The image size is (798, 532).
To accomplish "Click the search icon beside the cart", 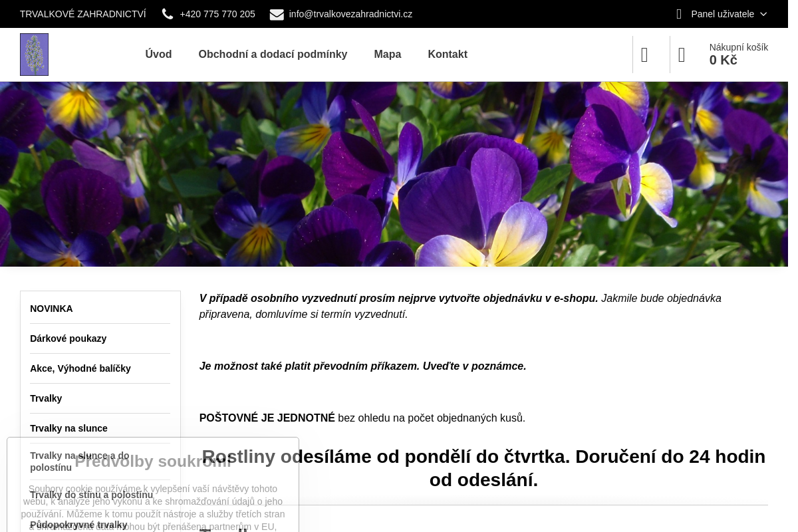I will coord(644,55).
